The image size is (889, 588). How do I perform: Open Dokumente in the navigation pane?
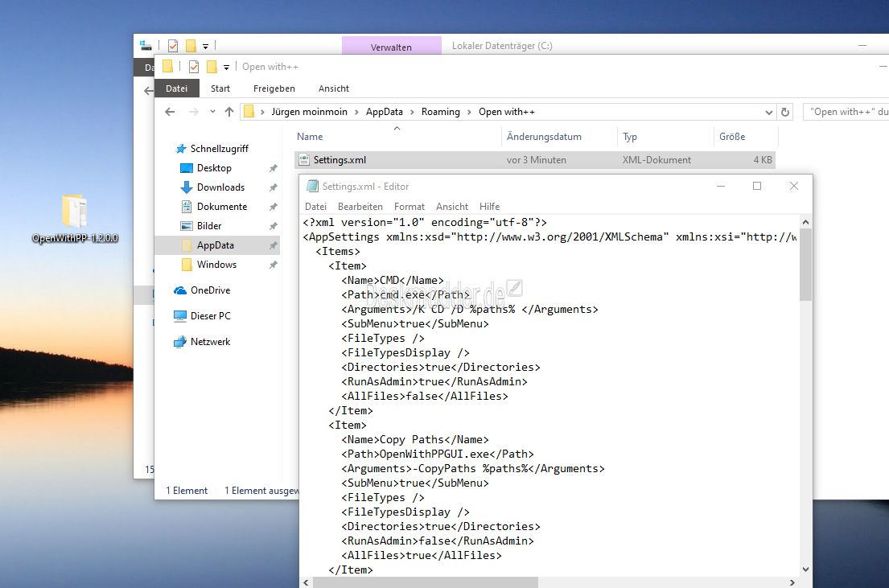tap(222, 207)
